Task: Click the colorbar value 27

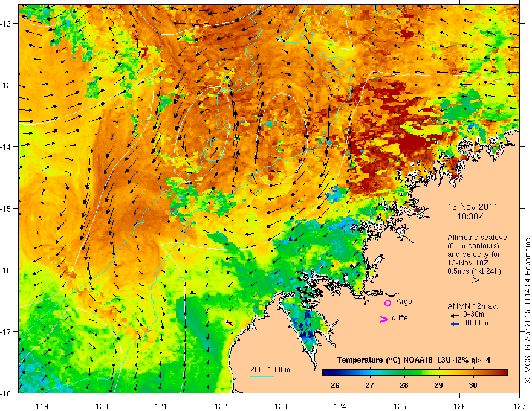Action: click(x=369, y=385)
